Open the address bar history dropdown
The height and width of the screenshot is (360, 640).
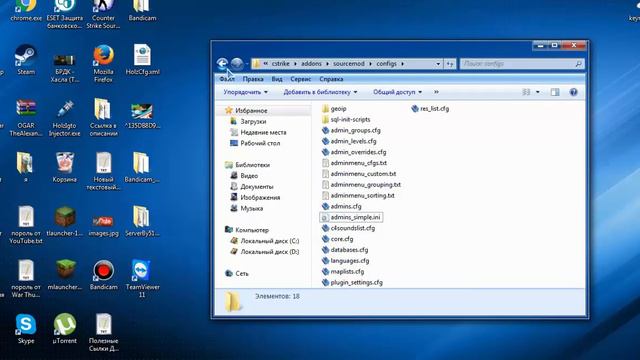pos(438,64)
